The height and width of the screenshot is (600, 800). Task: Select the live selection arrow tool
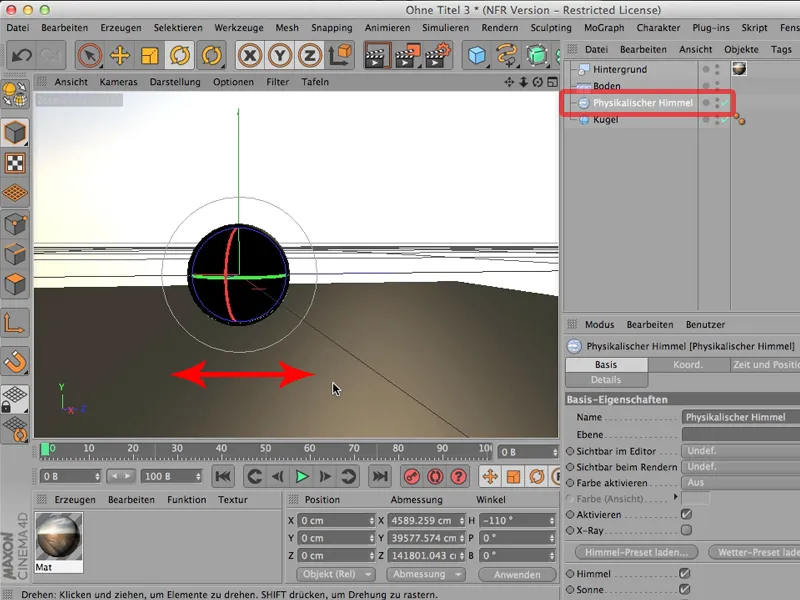(x=89, y=55)
